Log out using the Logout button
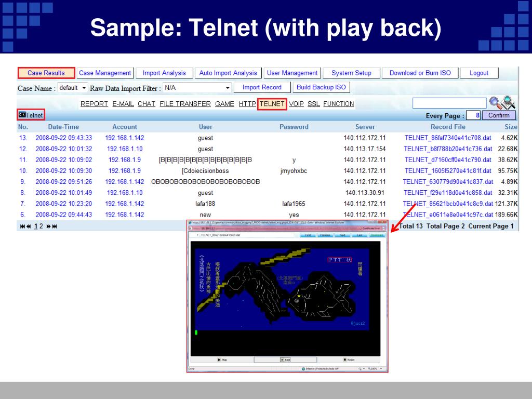 point(478,73)
